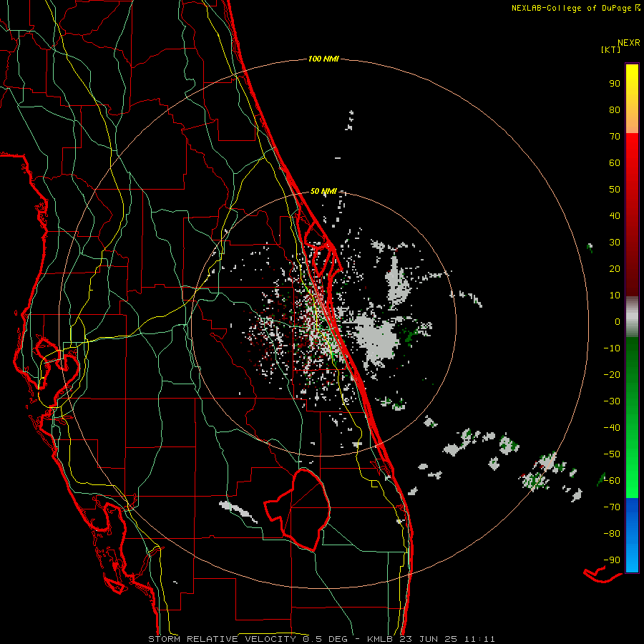Click the gray zero-velocity segment of color bar
The width and height of the screenshot is (644, 644).
(632, 317)
